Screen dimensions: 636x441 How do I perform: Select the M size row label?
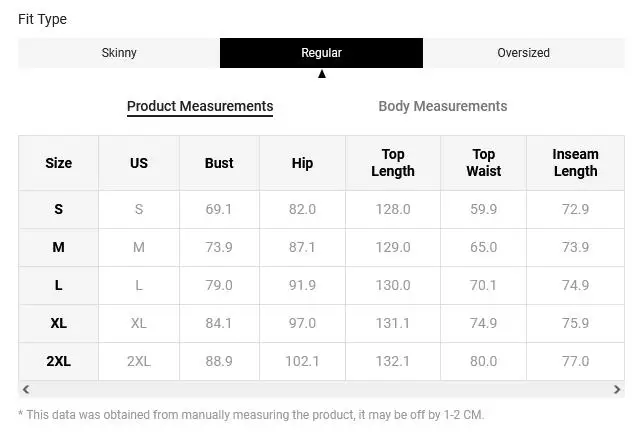click(x=59, y=247)
